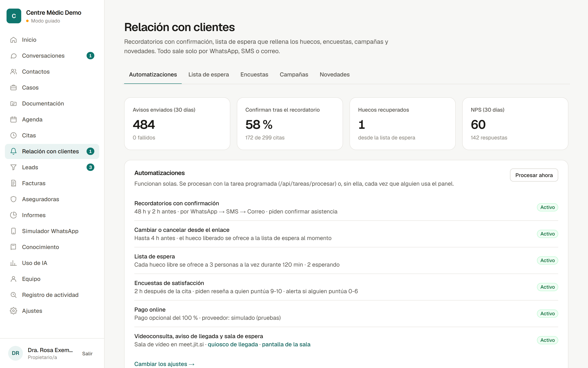Open the Encuestas tab
Image resolution: width=588 pixels, height=368 pixels.
[254, 74]
